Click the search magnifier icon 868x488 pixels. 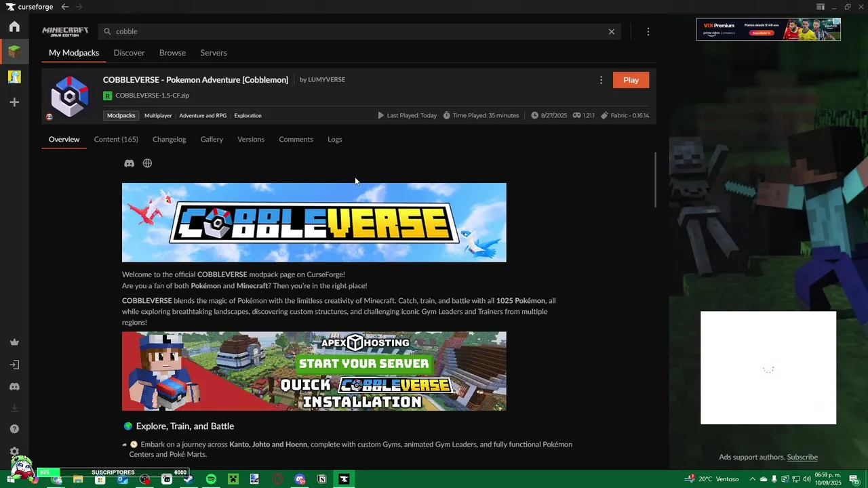107,31
